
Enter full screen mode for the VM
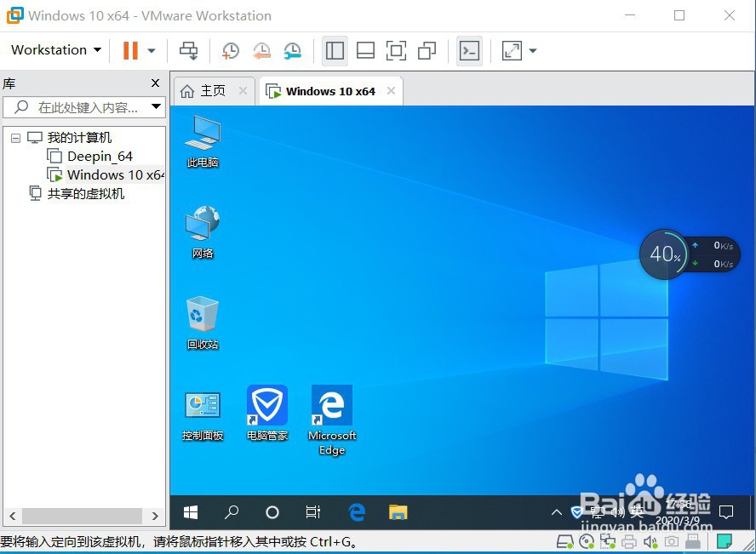coord(396,51)
